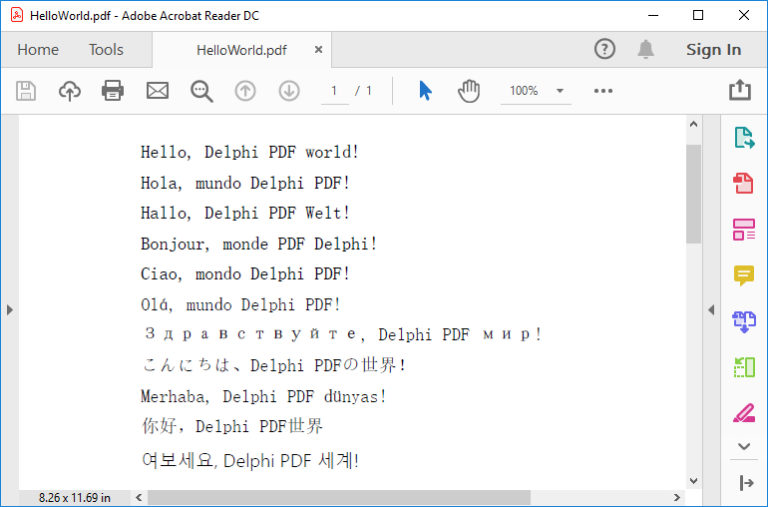Click the vertical scrollbar thumb
The height and width of the screenshot is (507, 768).
693,194
